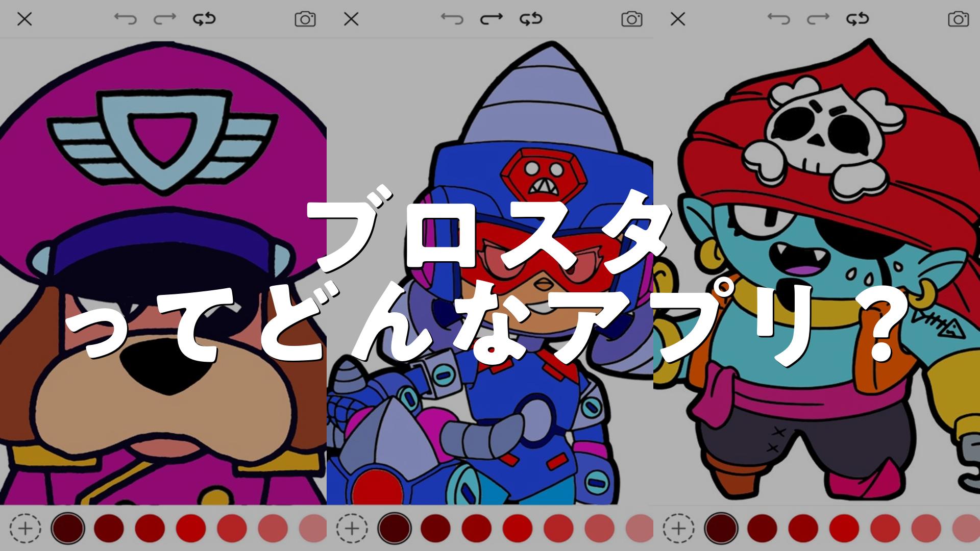Reset coloring in middle panel
Screen dimensions: 980x551
[531, 19]
